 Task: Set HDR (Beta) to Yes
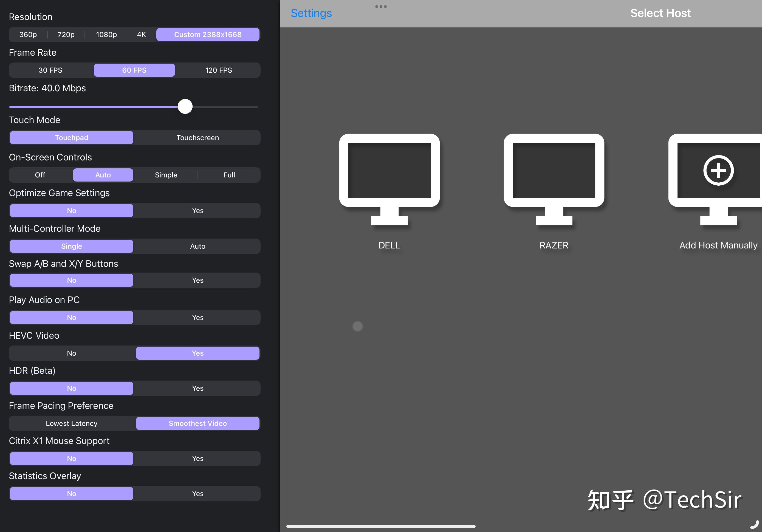click(198, 388)
